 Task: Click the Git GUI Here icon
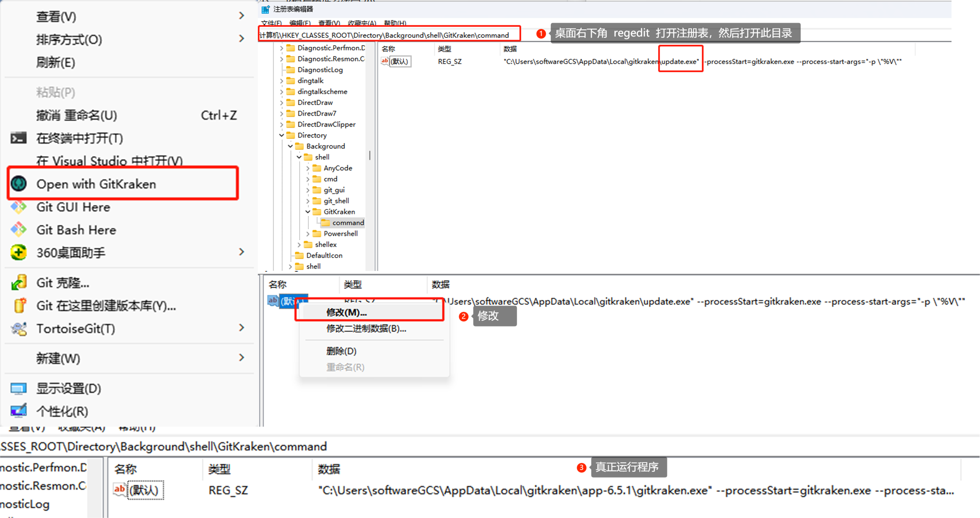pyautogui.click(x=19, y=207)
